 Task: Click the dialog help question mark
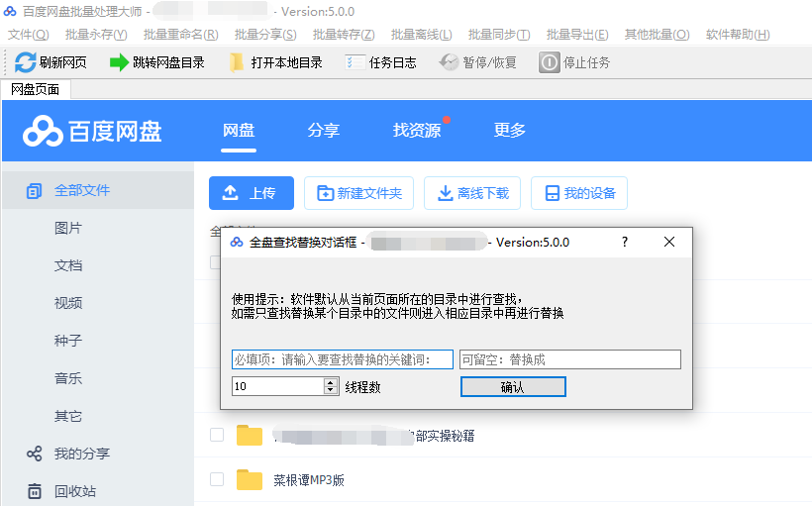pyautogui.click(x=625, y=242)
